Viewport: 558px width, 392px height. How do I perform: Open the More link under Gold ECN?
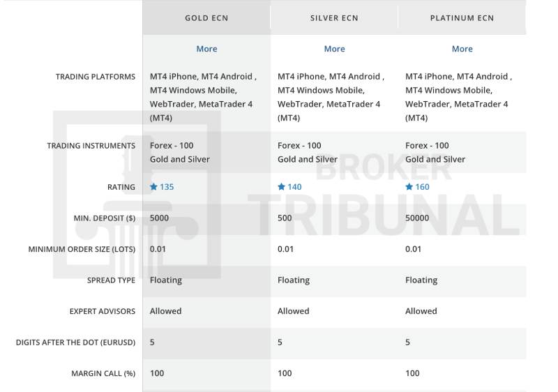click(206, 49)
